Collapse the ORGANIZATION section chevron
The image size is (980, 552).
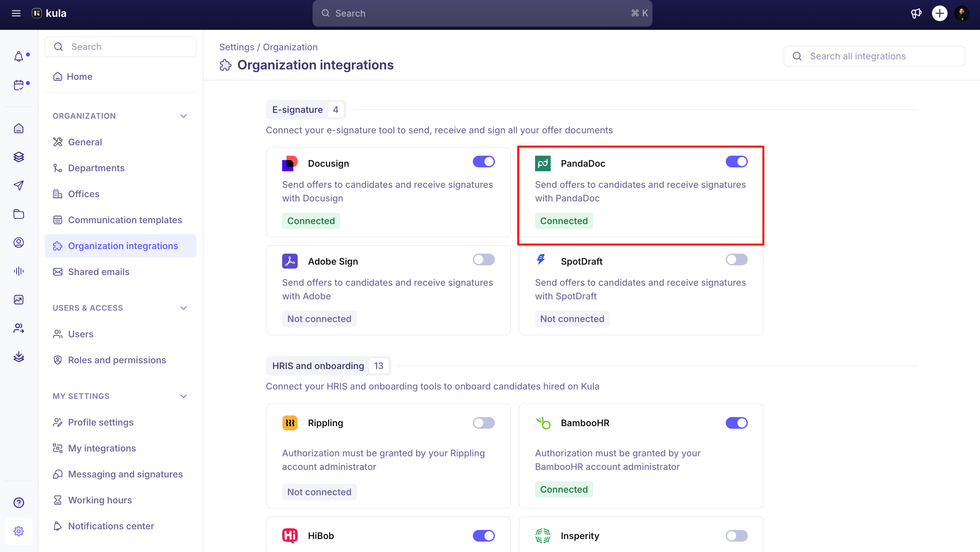[183, 116]
